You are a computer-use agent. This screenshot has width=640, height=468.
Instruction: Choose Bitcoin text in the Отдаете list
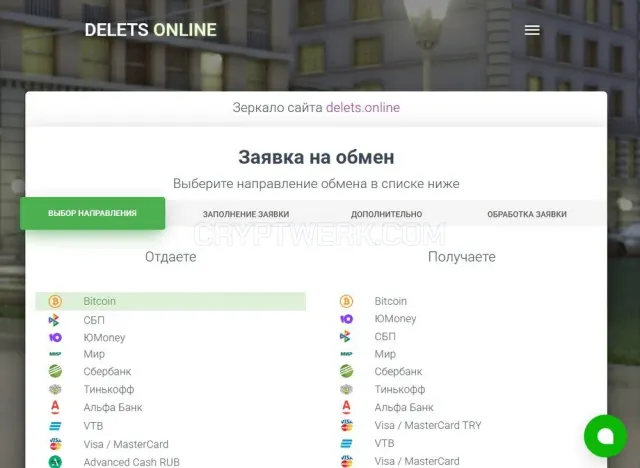coord(100,301)
